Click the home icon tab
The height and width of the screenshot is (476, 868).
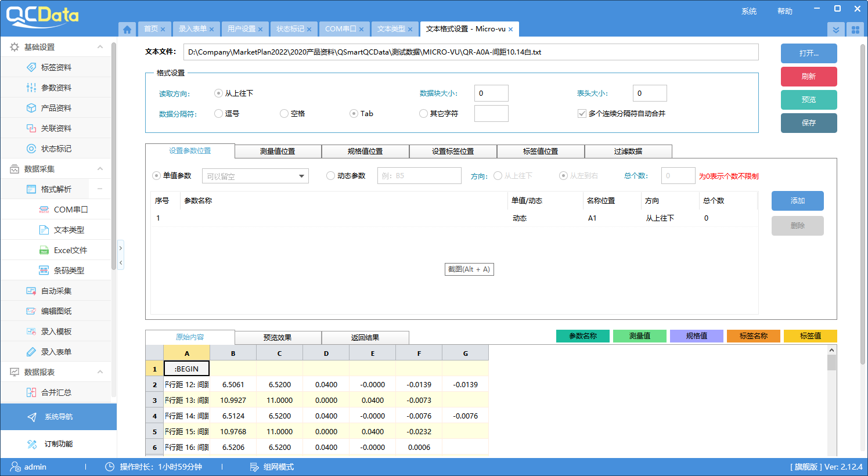coord(127,29)
